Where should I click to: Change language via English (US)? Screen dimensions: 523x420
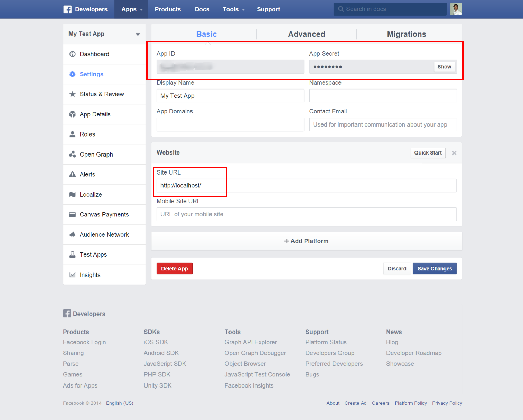(x=120, y=403)
